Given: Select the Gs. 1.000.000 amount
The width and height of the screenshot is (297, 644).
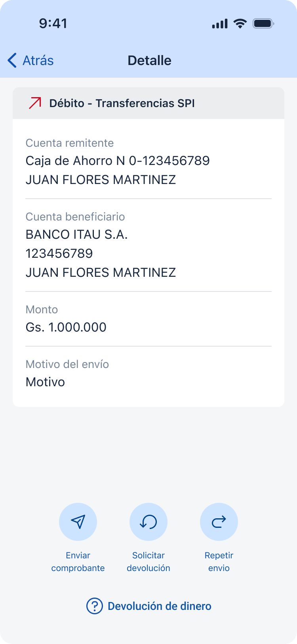Looking at the screenshot, I should pos(66,327).
